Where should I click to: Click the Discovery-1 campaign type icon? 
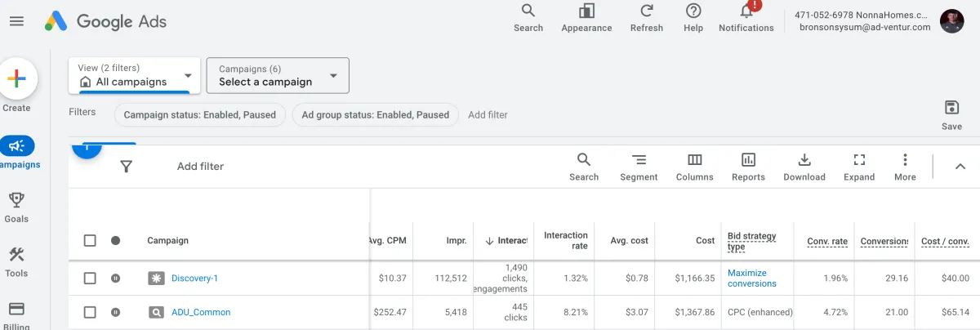click(x=156, y=279)
